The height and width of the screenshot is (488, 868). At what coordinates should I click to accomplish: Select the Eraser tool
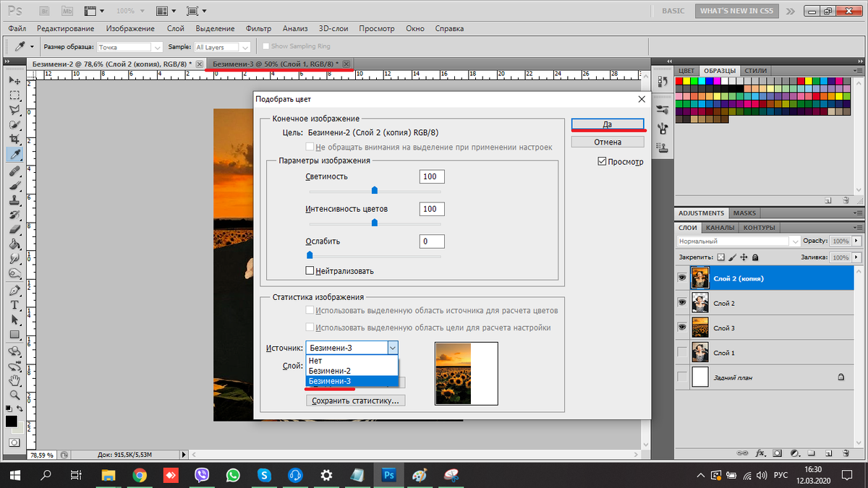[14, 228]
